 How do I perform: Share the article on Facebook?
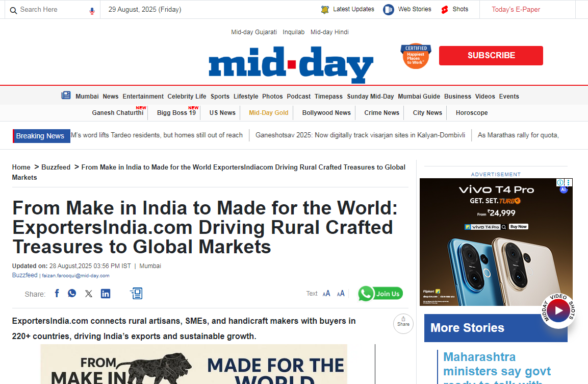(x=57, y=293)
